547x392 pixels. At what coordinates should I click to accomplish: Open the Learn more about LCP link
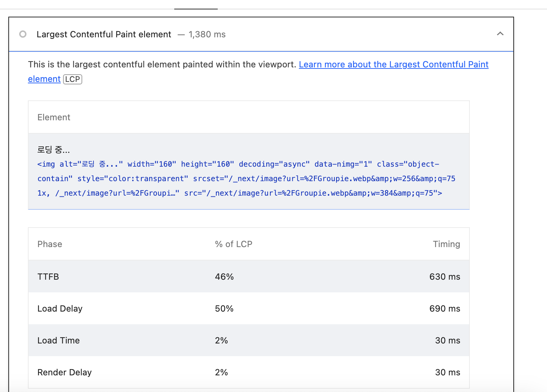click(393, 64)
